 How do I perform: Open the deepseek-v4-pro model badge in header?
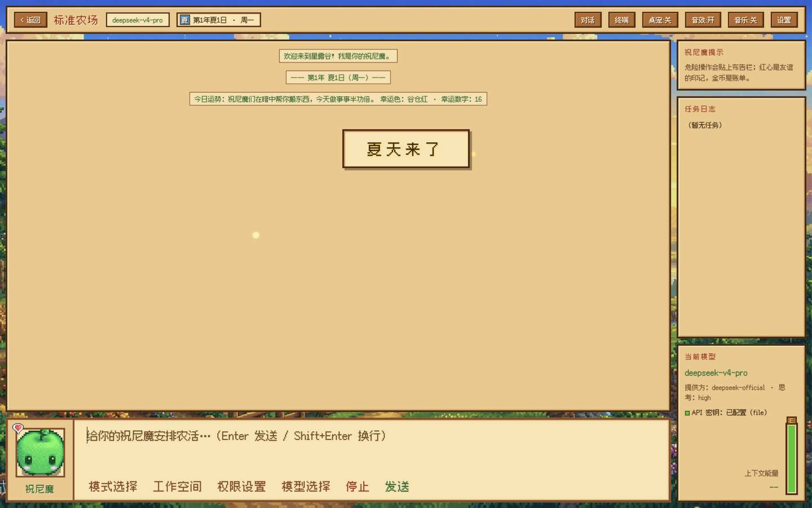pos(138,20)
